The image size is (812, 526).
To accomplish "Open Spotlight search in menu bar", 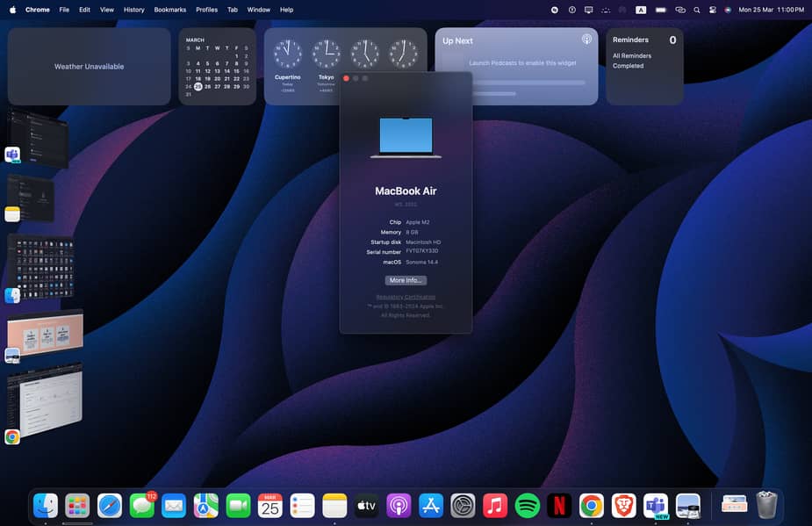I will [697, 10].
